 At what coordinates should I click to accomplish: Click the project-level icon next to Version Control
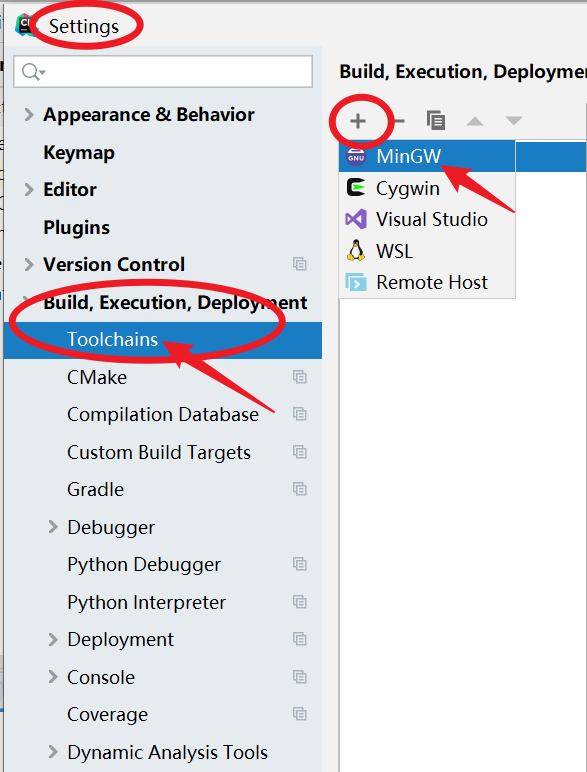299,264
